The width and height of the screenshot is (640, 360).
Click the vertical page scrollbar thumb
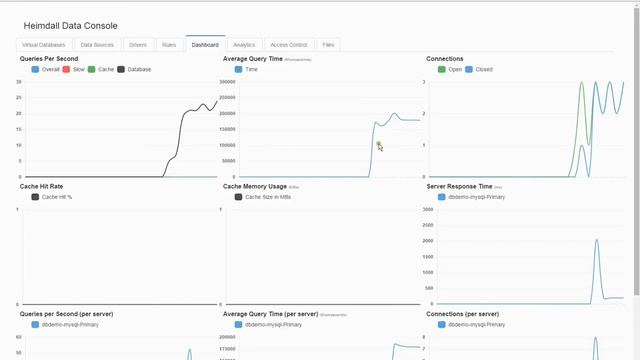(x=637, y=151)
